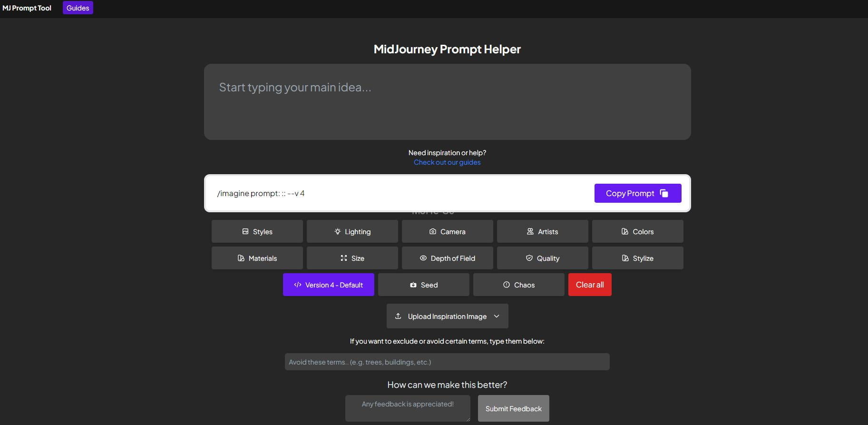Expand the Upload Inspiration Image dropdown
This screenshot has width=868, height=425.
447,316
